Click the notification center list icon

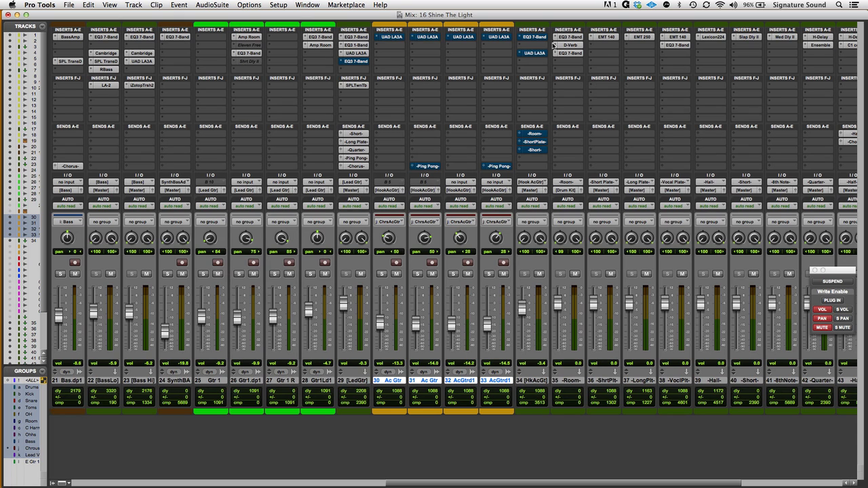coord(856,5)
